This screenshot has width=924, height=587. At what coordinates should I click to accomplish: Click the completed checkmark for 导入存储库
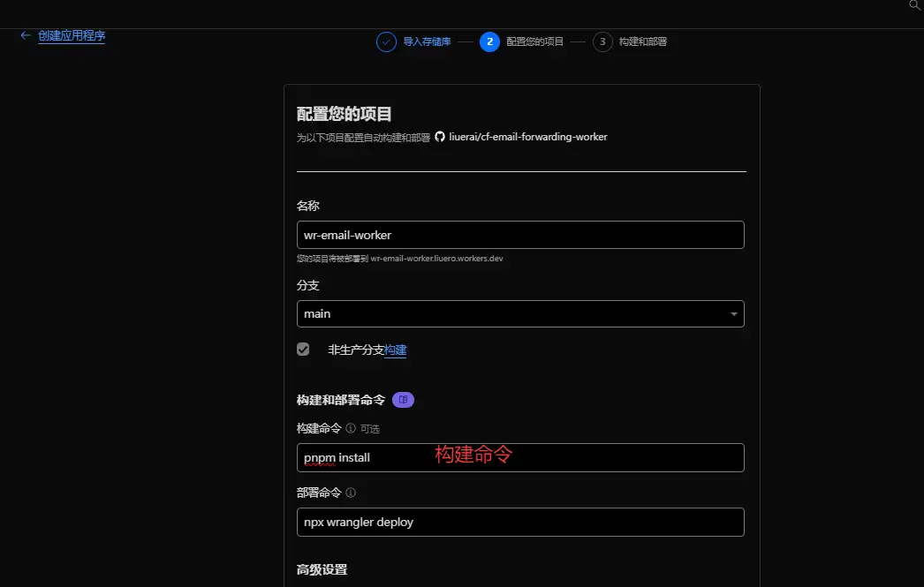(x=386, y=41)
